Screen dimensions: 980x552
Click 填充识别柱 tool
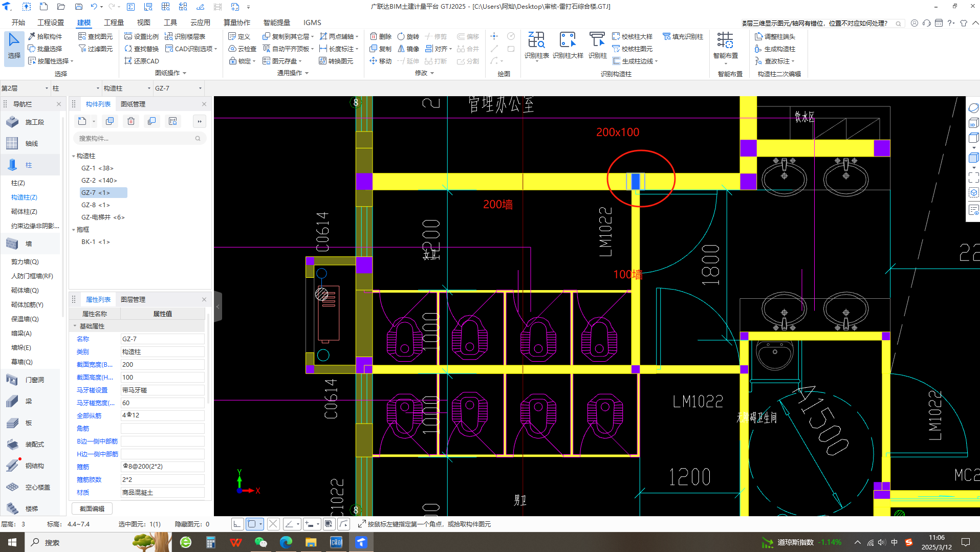[683, 36]
